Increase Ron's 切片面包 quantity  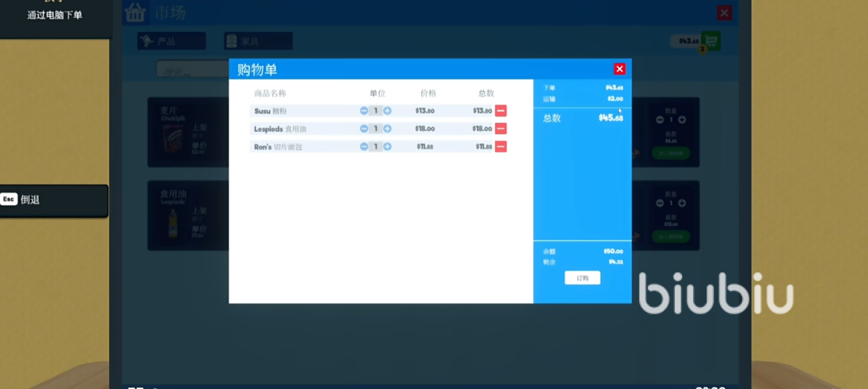387,147
